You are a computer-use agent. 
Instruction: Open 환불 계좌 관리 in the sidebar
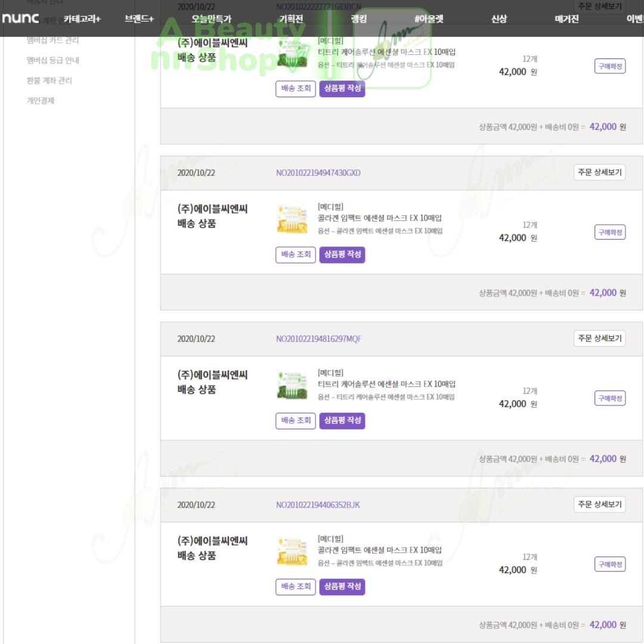[49, 80]
